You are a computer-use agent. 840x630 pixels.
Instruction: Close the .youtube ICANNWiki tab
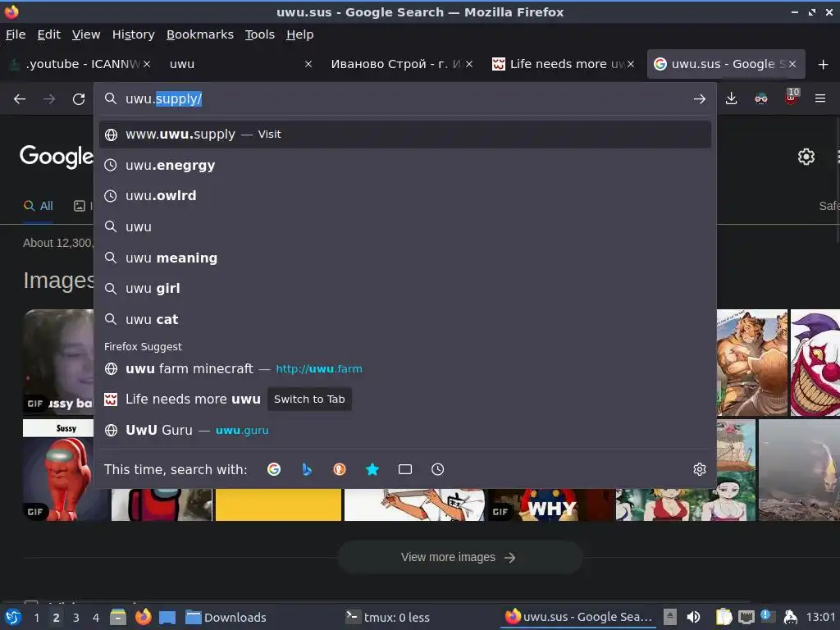(x=147, y=64)
